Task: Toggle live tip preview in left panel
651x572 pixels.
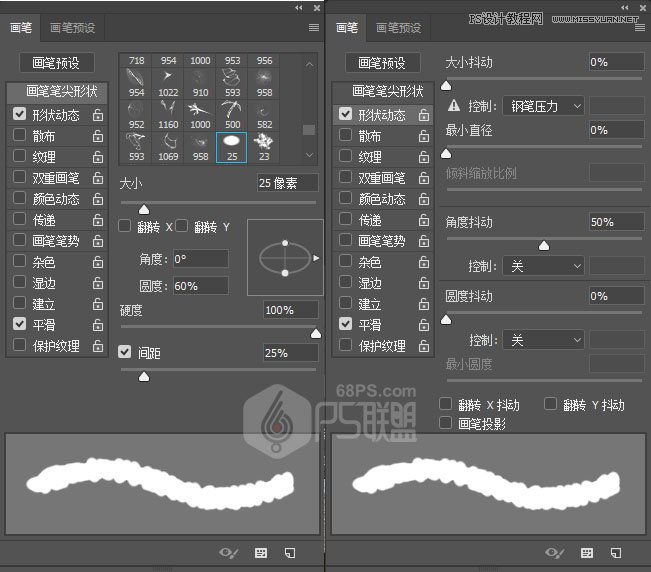Action: (x=228, y=552)
